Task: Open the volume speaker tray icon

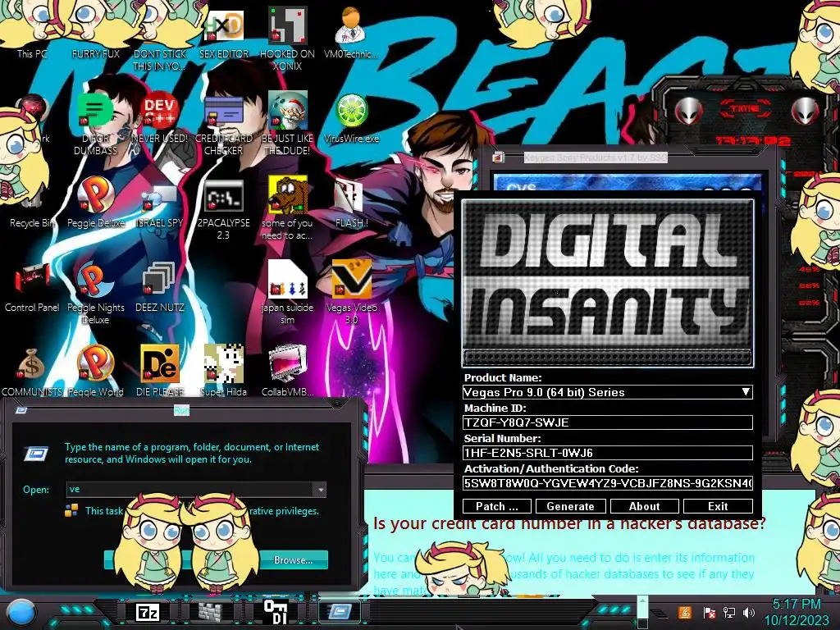Action: pyautogui.click(x=749, y=612)
